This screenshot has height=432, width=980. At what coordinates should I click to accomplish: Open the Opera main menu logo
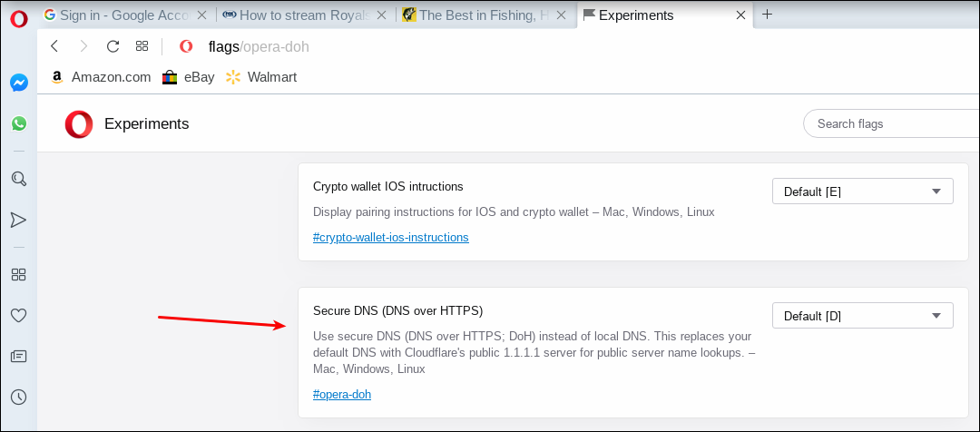tap(19, 19)
